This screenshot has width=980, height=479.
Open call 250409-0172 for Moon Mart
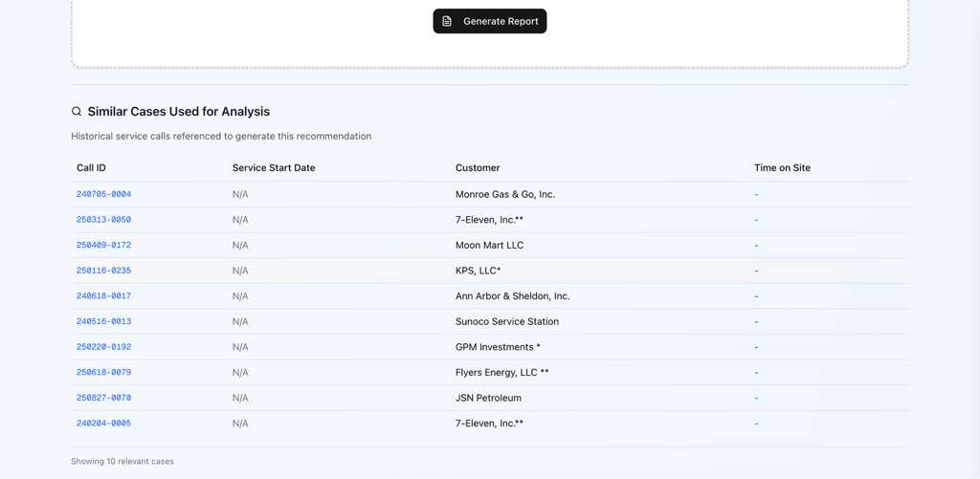pyautogui.click(x=103, y=246)
